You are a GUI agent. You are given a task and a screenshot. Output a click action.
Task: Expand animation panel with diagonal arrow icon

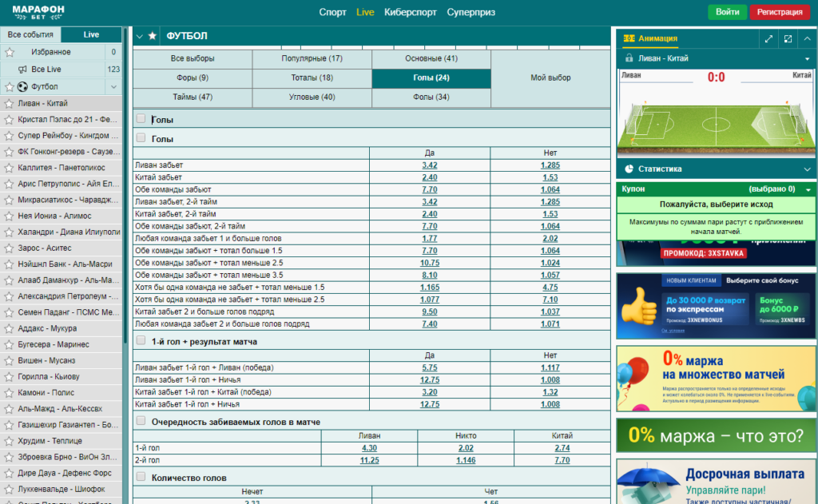(768, 38)
